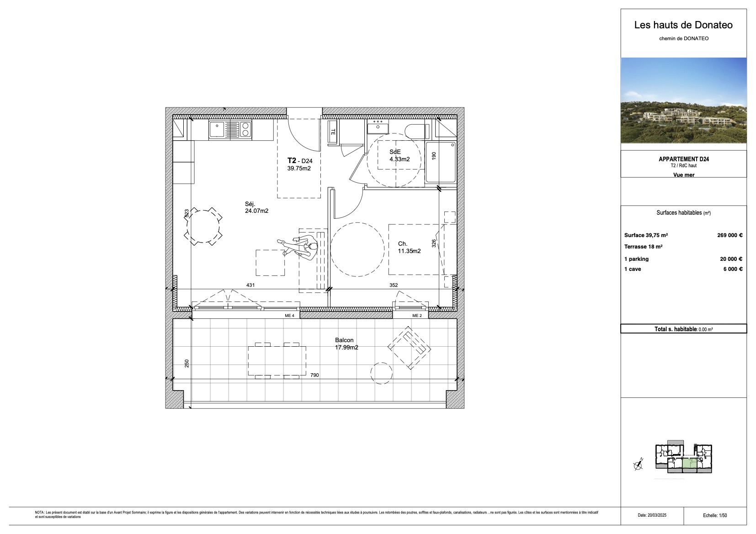This screenshot has height=534, width=756.
Task: Click the round dining table with chairs
Action: click(x=204, y=227)
